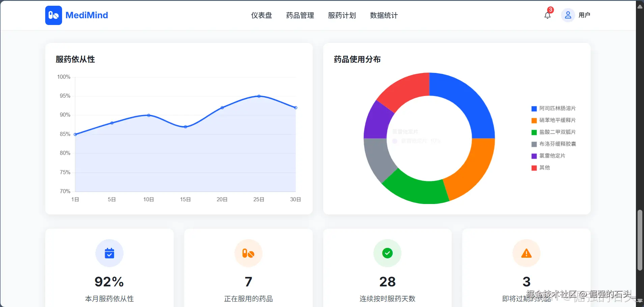Select the 仪表盘 menu item

pos(261,15)
